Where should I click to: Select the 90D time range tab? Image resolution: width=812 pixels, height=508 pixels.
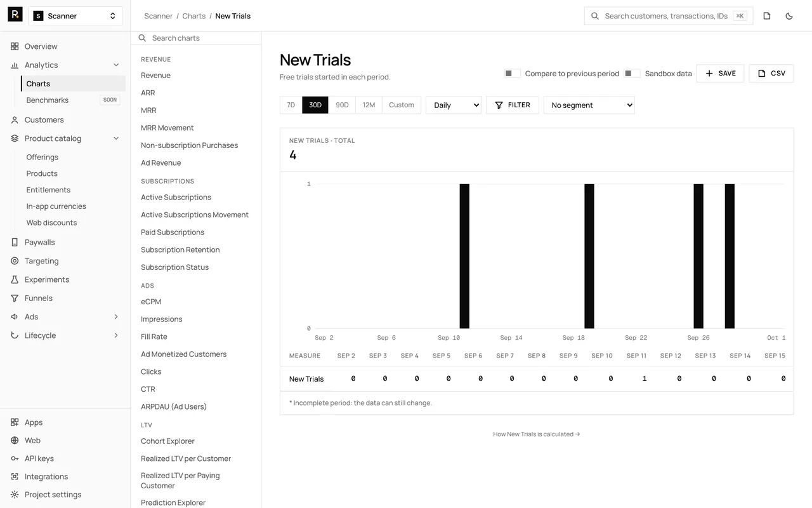click(x=342, y=105)
